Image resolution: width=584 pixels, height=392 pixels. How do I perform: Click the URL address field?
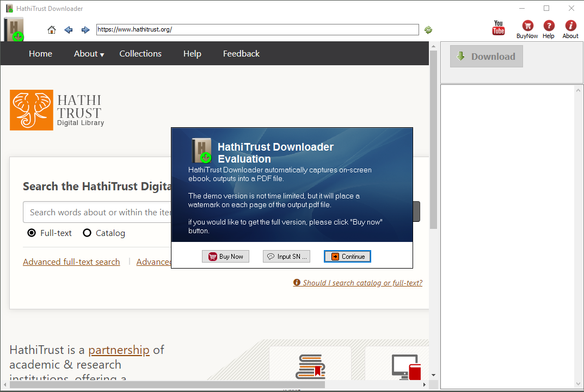(x=257, y=30)
